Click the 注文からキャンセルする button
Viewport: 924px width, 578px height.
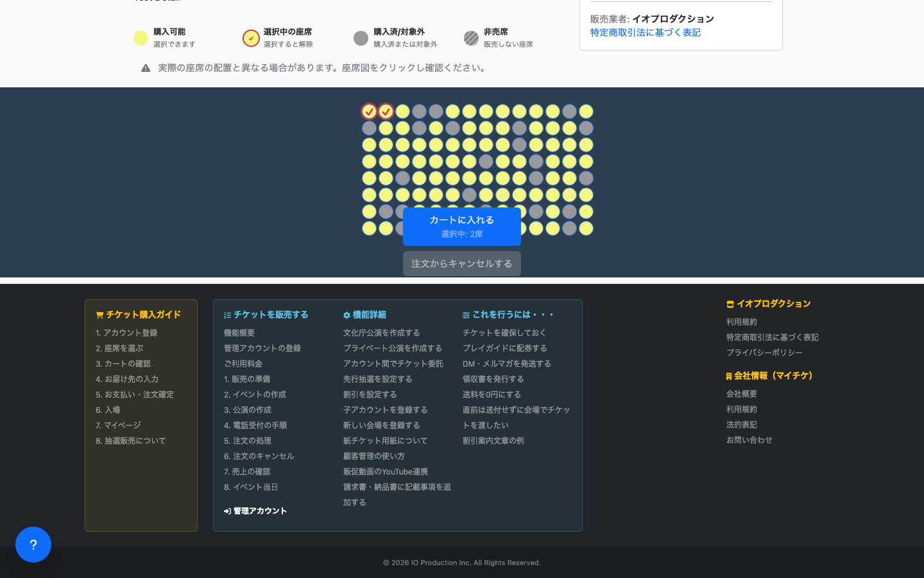(x=462, y=263)
